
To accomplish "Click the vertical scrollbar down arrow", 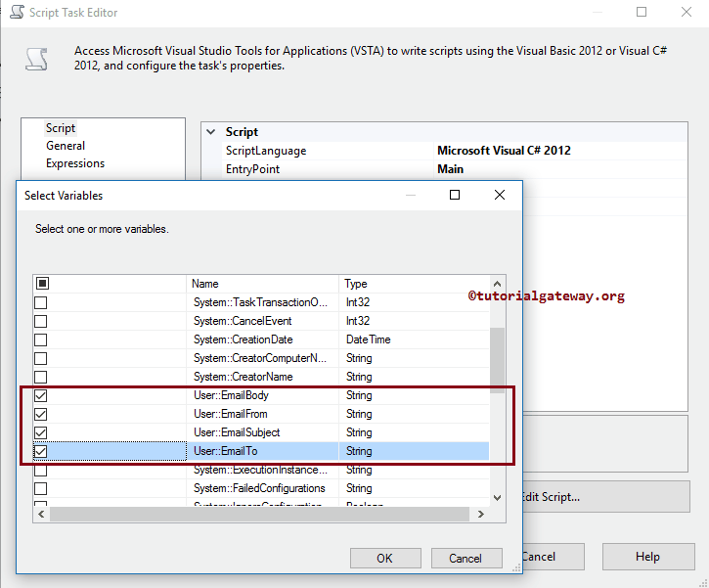I will pos(497,498).
